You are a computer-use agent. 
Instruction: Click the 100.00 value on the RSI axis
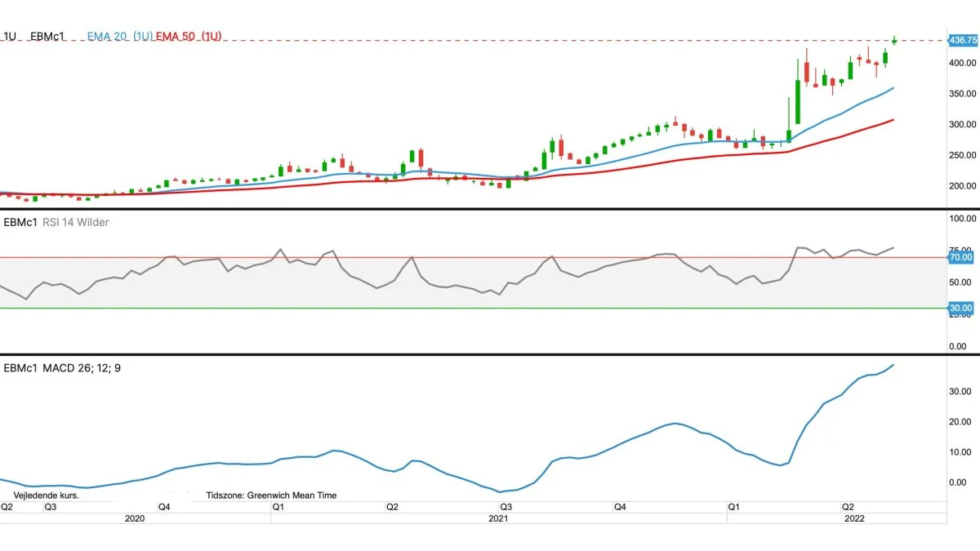[962, 219]
